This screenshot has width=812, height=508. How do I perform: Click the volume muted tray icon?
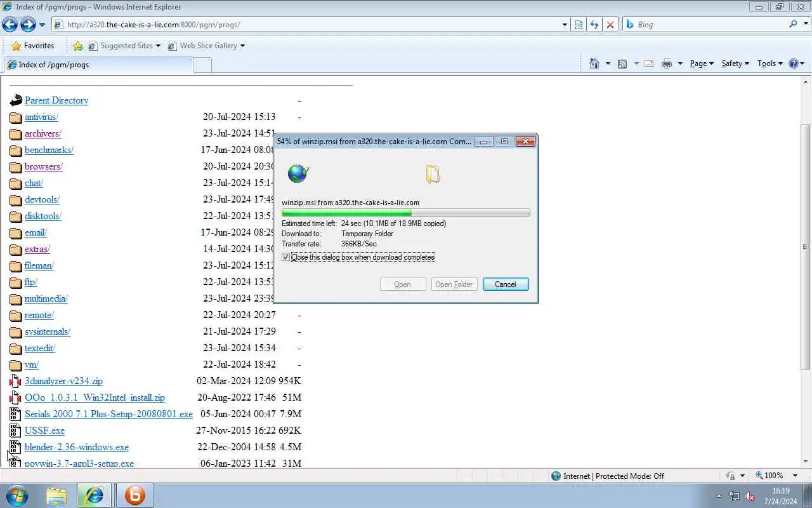pyautogui.click(x=750, y=496)
